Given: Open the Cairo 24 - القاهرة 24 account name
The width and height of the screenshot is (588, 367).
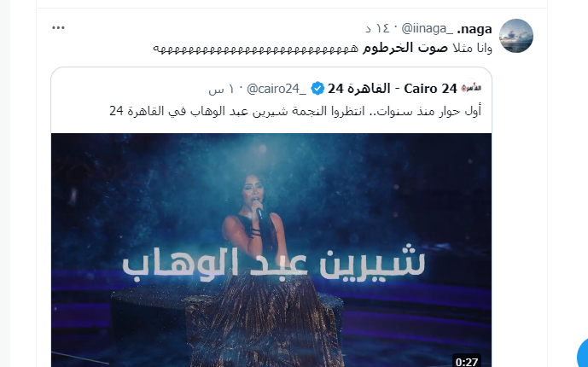Looking at the screenshot, I should [393, 89].
